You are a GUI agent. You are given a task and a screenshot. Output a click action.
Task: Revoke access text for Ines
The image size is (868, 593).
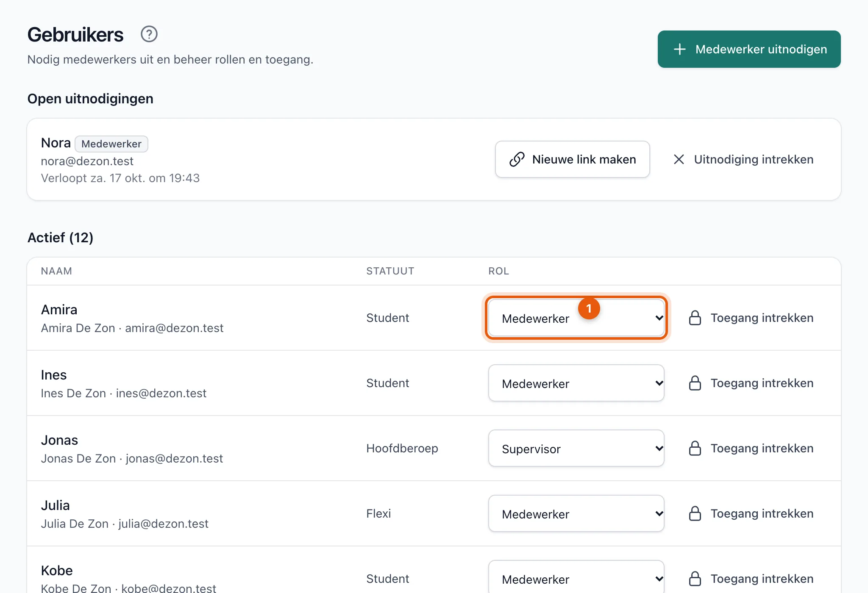[762, 383]
